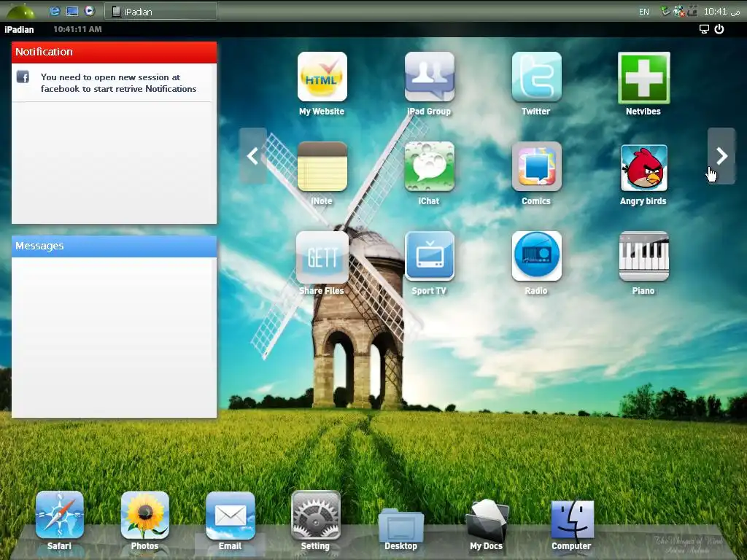Click the Notification panel header

click(x=114, y=52)
